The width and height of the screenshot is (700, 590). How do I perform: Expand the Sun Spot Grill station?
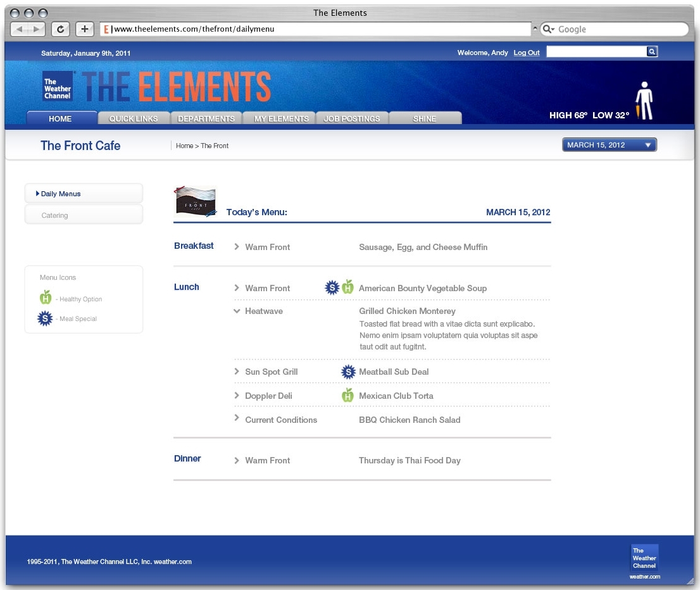(237, 371)
